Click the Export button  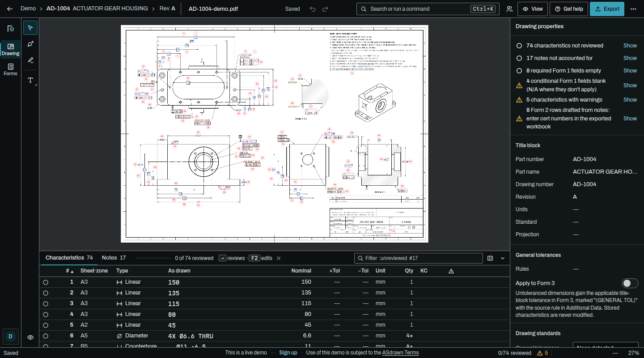[607, 9]
